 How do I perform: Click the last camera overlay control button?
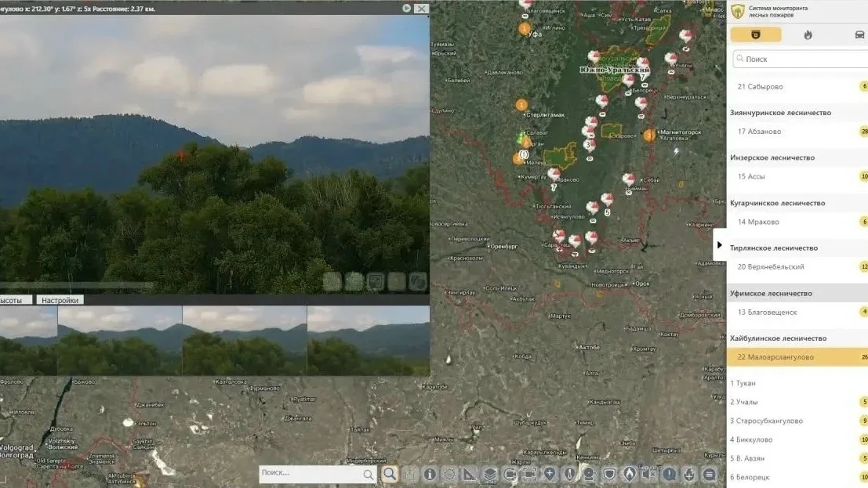pyautogui.click(x=418, y=281)
